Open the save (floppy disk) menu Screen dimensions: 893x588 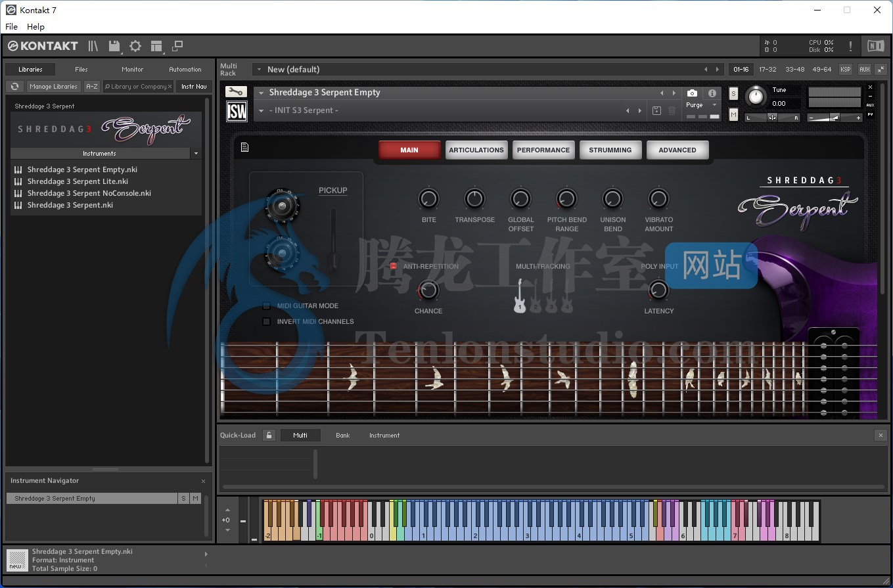point(115,46)
